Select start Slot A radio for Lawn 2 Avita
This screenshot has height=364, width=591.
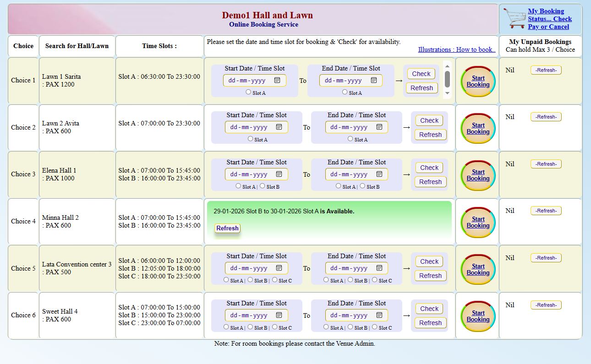click(250, 139)
